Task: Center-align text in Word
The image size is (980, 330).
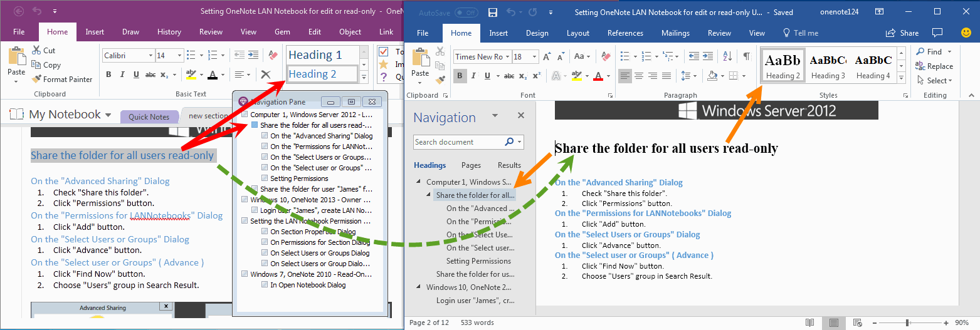Action: (x=639, y=76)
